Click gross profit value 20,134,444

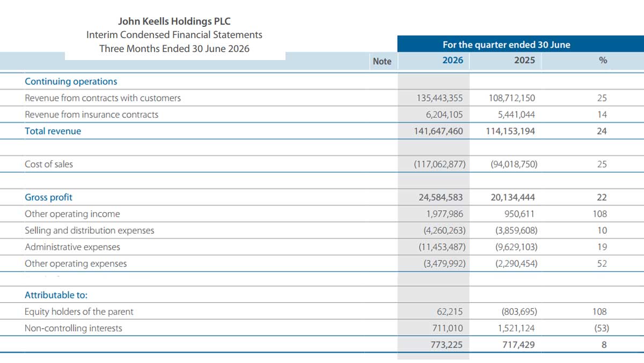[x=513, y=197]
